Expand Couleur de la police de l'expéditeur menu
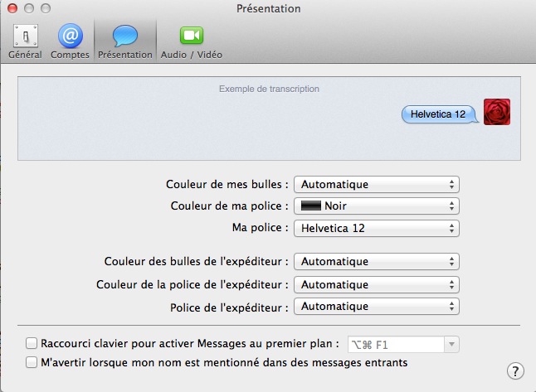The width and height of the screenshot is (536, 392). [377, 285]
